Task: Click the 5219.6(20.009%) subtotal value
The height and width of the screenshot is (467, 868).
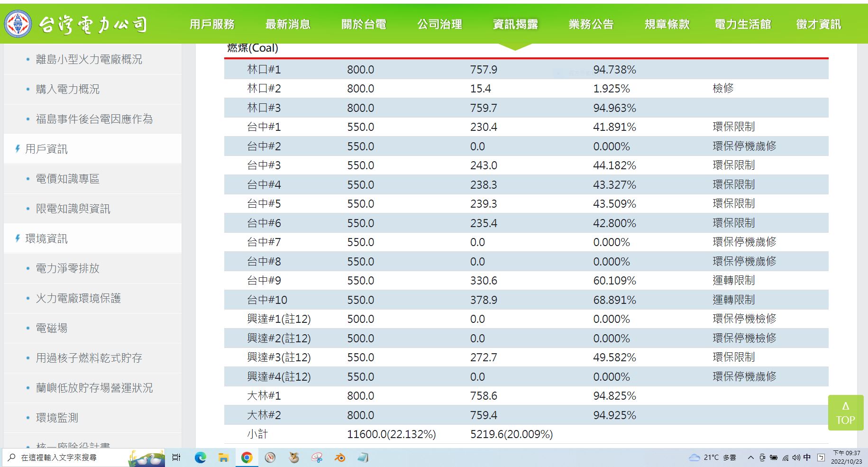Action: click(x=512, y=434)
